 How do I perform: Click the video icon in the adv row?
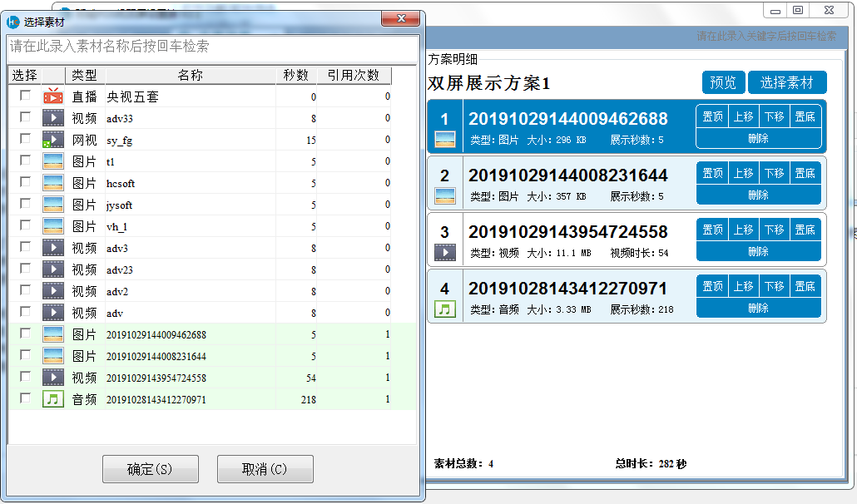point(53,313)
